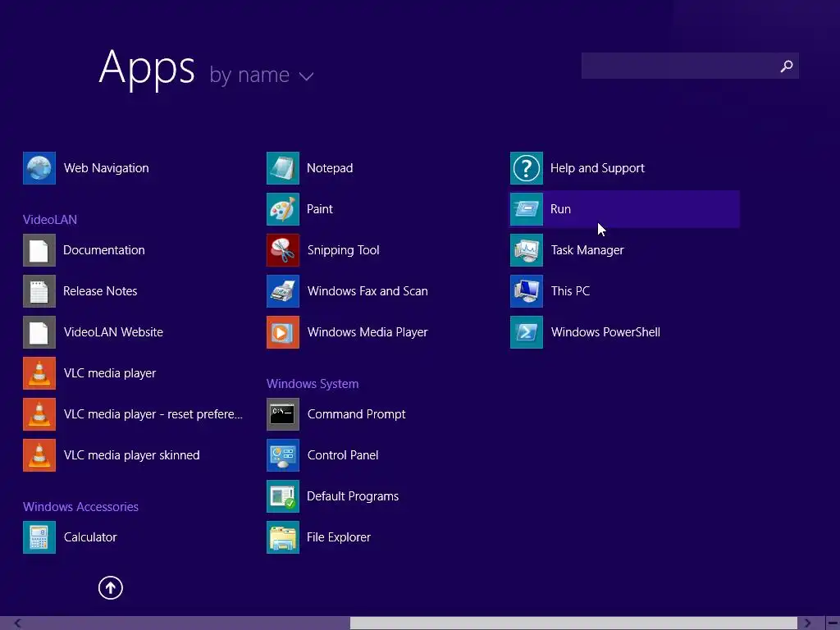Click the search magnifier icon
This screenshot has width=840, height=630.
[787, 66]
